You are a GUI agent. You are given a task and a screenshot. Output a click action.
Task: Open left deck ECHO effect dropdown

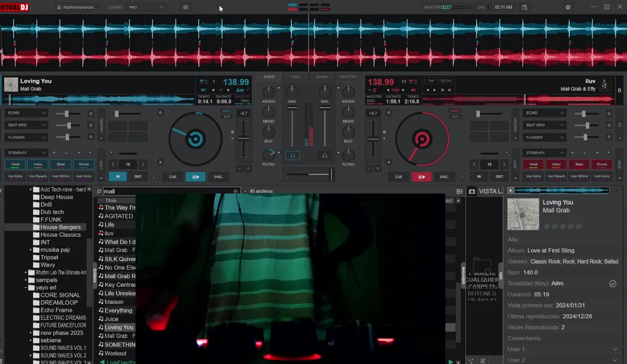(26, 113)
